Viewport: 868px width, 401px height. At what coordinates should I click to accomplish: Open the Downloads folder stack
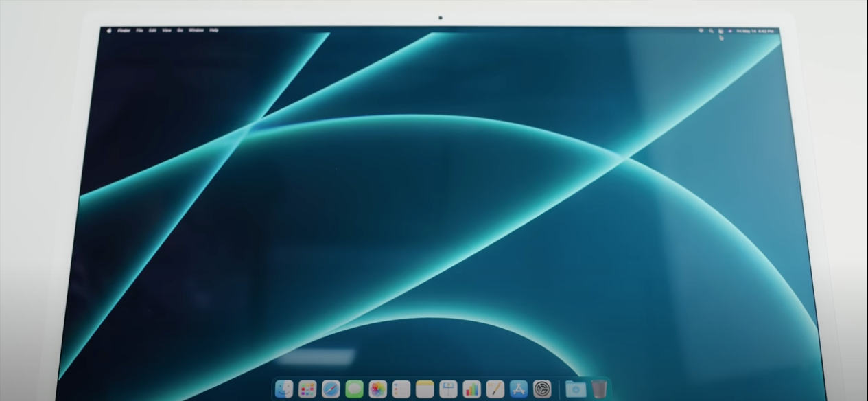coord(575,389)
